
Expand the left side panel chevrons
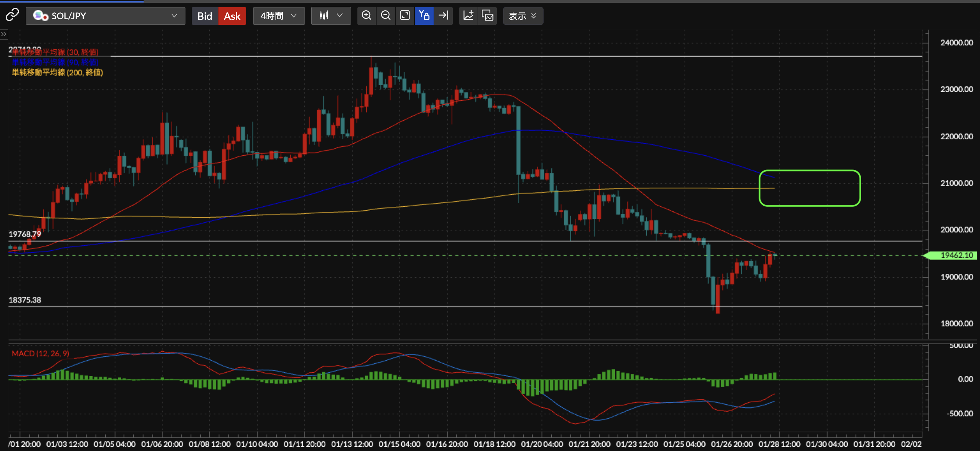pos(4,34)
